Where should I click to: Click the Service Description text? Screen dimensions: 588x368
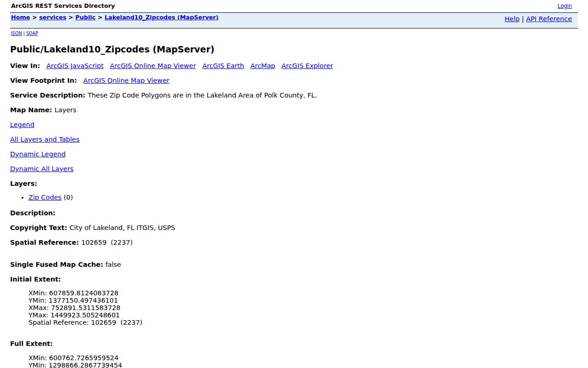coord(202,95)
